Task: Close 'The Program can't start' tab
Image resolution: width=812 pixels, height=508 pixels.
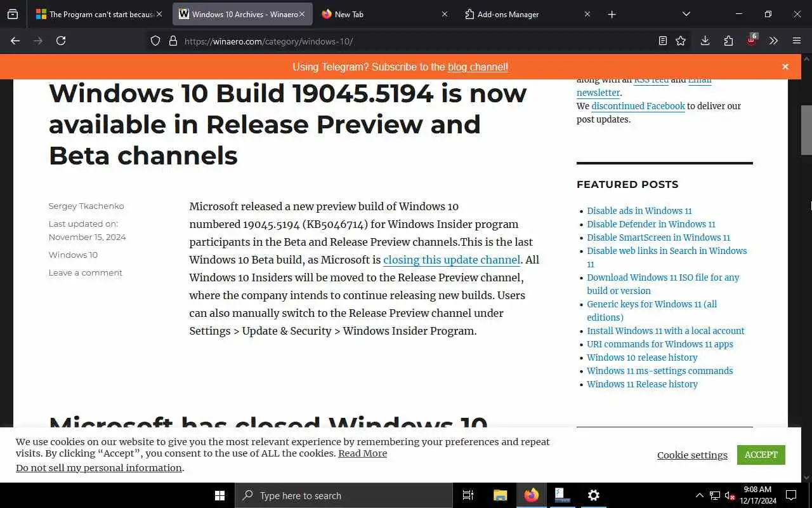Action: pyautogui.click(x=159, y=14)
